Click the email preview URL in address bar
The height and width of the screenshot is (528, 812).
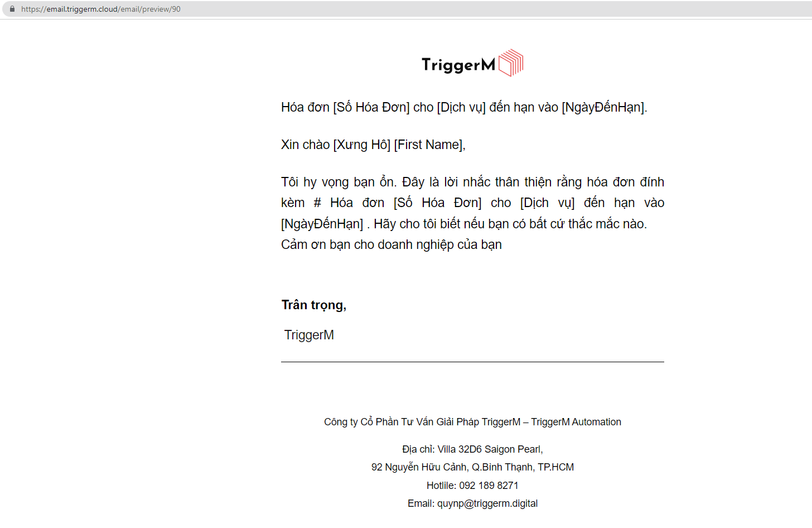pyautogui.click(x=101, y=9)
